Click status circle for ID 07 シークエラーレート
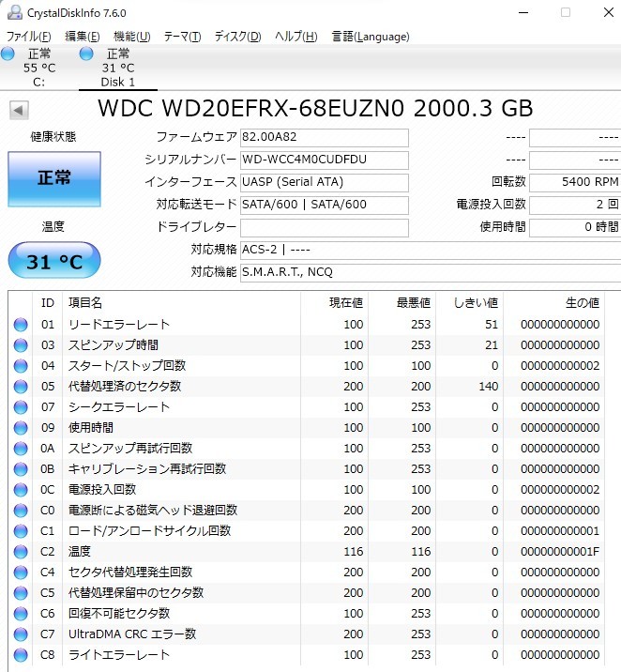This screenshot has width=621, height=672. pyautogui.click(x=21, y=406)
